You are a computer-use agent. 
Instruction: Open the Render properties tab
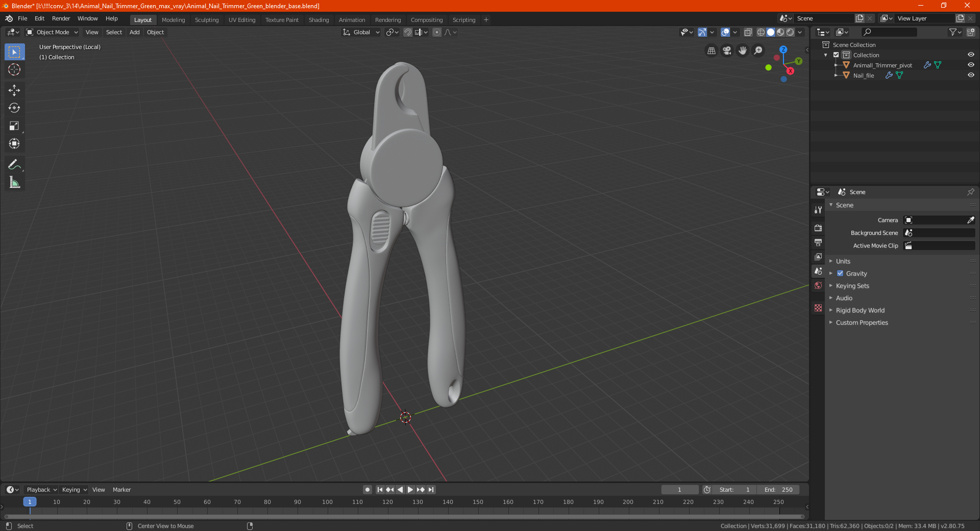(x=818, y=228)
